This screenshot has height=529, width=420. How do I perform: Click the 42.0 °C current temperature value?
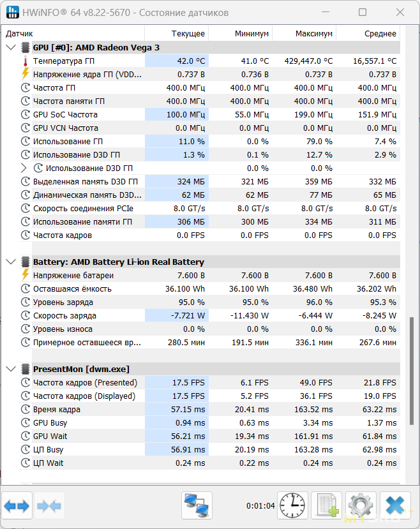[x=191, y=61]
